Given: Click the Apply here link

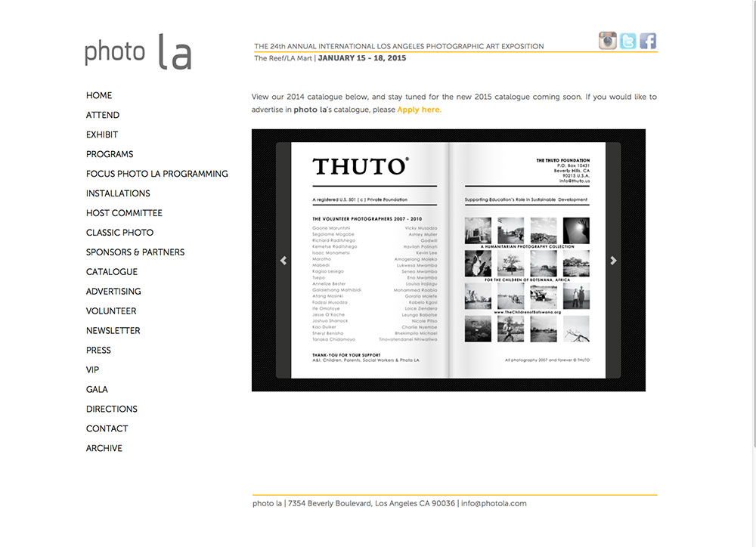Looking at the screenshot, I should pos(418,110).
